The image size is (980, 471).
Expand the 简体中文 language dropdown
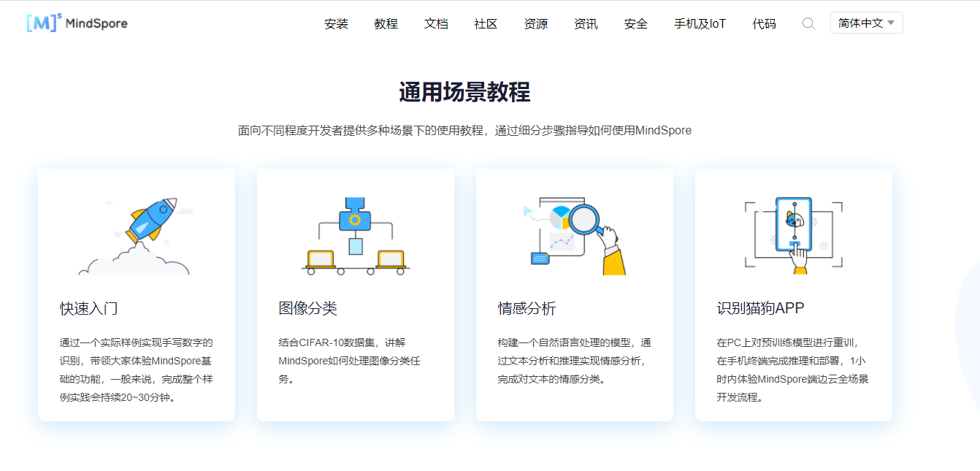867,23
